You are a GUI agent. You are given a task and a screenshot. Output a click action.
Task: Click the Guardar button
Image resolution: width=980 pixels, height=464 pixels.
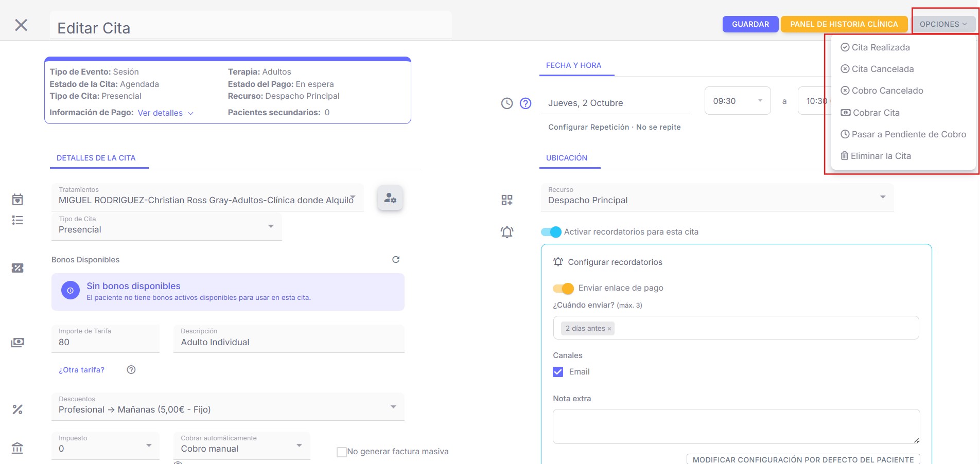pos(750,24)
